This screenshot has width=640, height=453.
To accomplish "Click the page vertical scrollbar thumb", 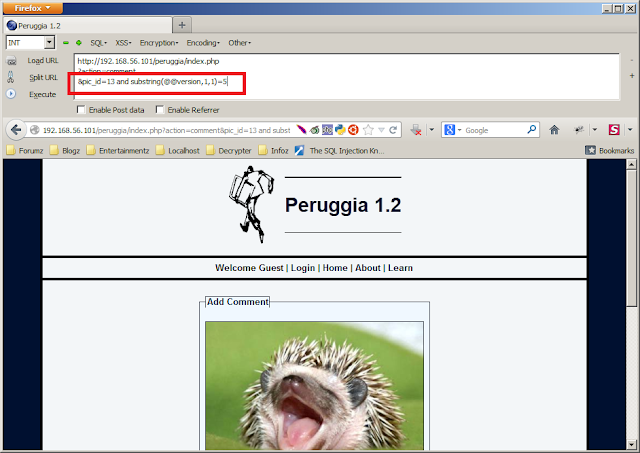I will coord(631,238).
